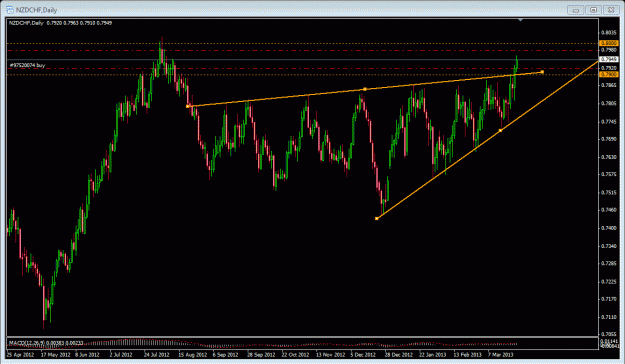Click the 0.8035 price scale value

tap(609, 32)
